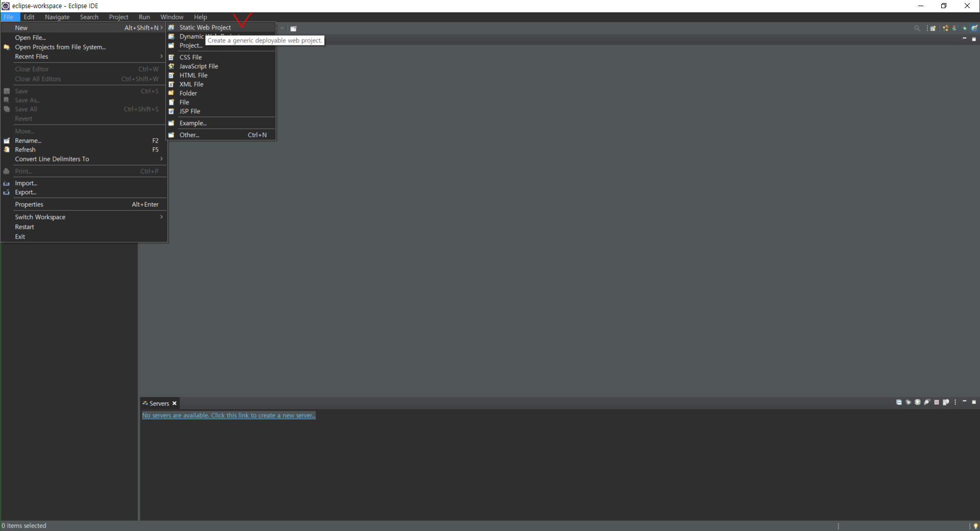Switch to the Java perspective icon
The width and height of the screenshot is (980, 531).
954,28
